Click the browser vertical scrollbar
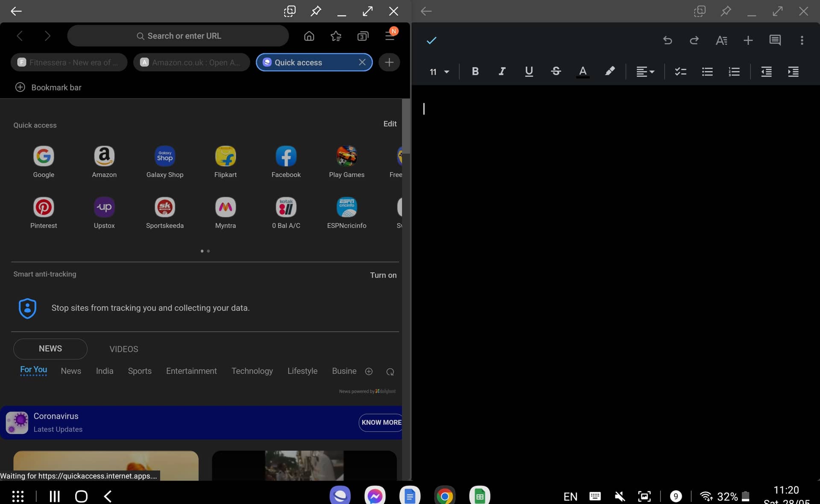The height and width of the screenshot is (504, 820). point(406,126)
